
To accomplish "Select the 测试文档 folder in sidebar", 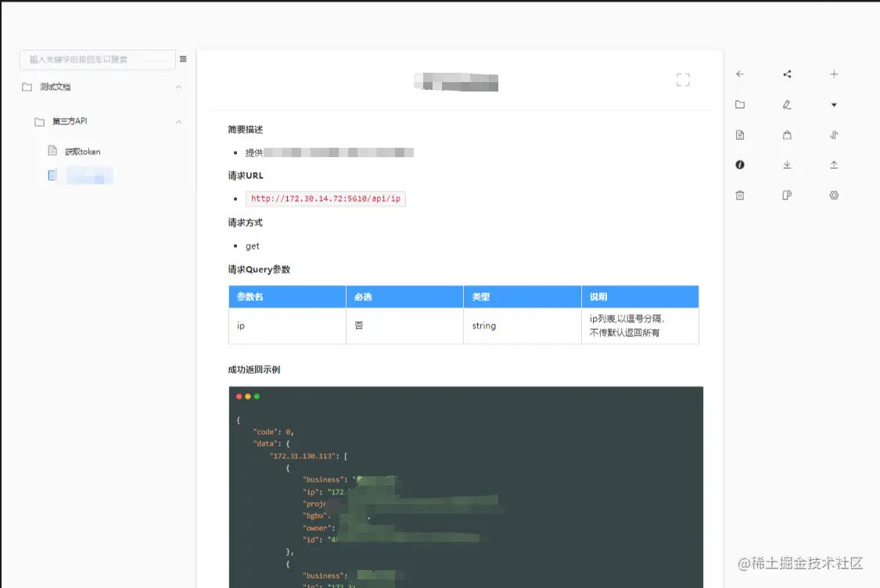I will [x=55, y=87].
